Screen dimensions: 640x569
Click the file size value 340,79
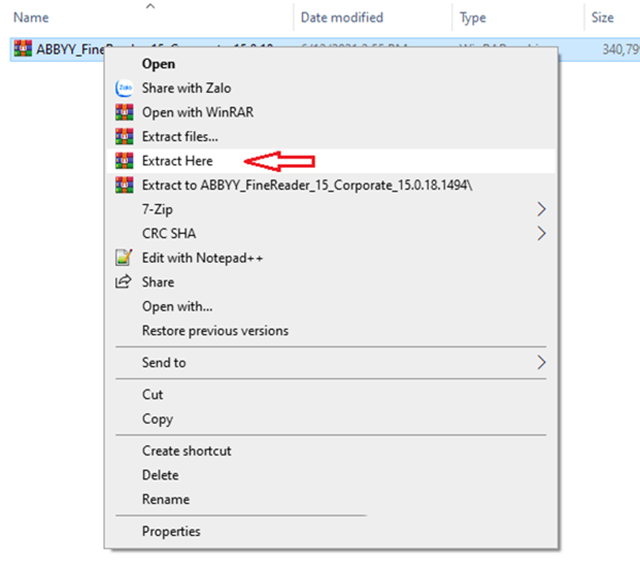tap(621, 49)
